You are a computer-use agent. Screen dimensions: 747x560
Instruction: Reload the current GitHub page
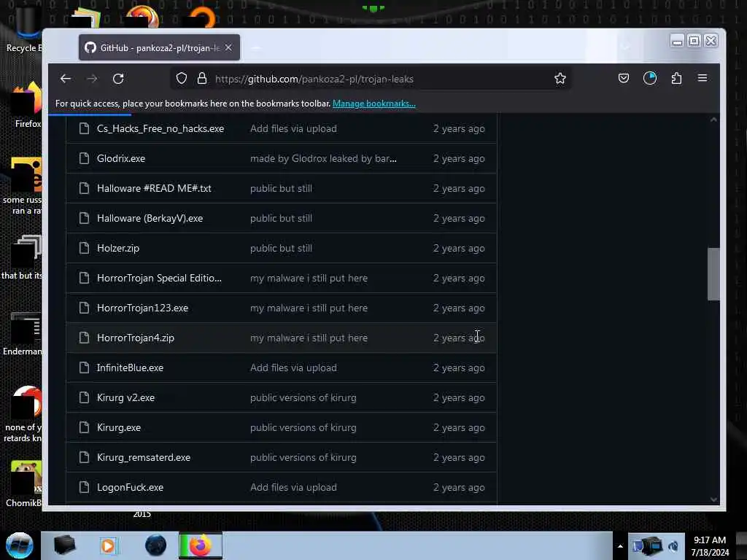(118, 79)
